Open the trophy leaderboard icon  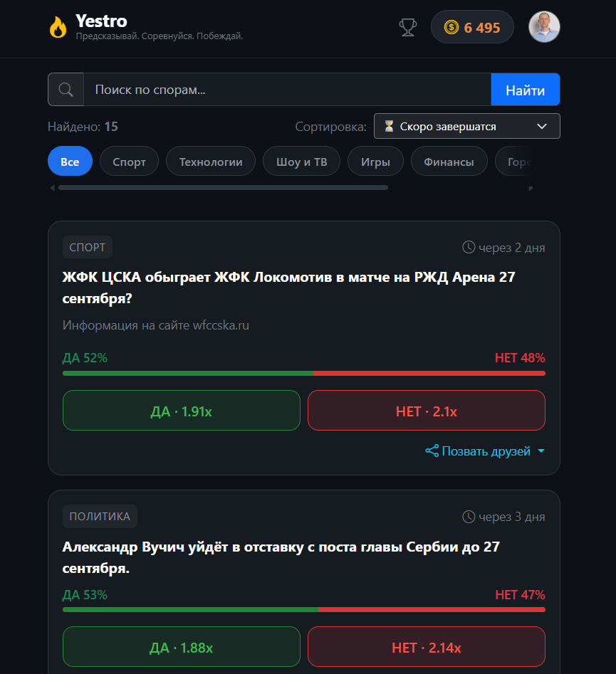408,27
